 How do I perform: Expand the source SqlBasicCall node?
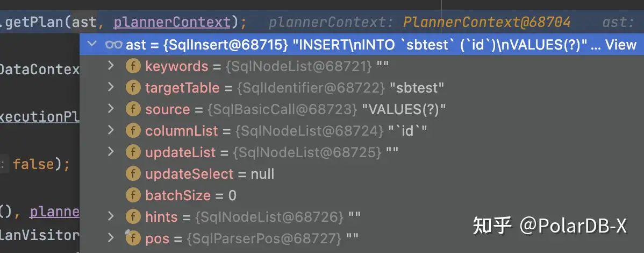click(x=111, y=109)
